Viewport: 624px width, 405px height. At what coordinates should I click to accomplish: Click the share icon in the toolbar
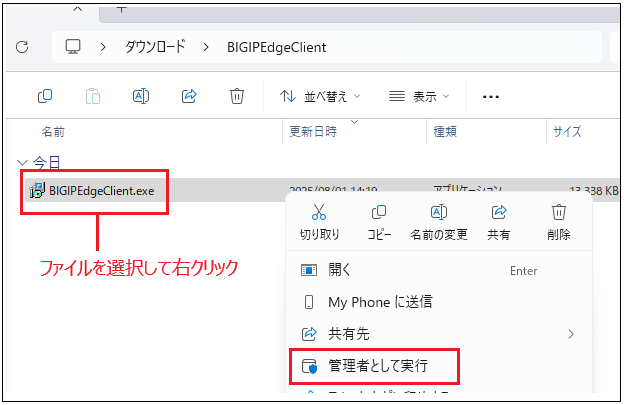click(x=189, y=96)
